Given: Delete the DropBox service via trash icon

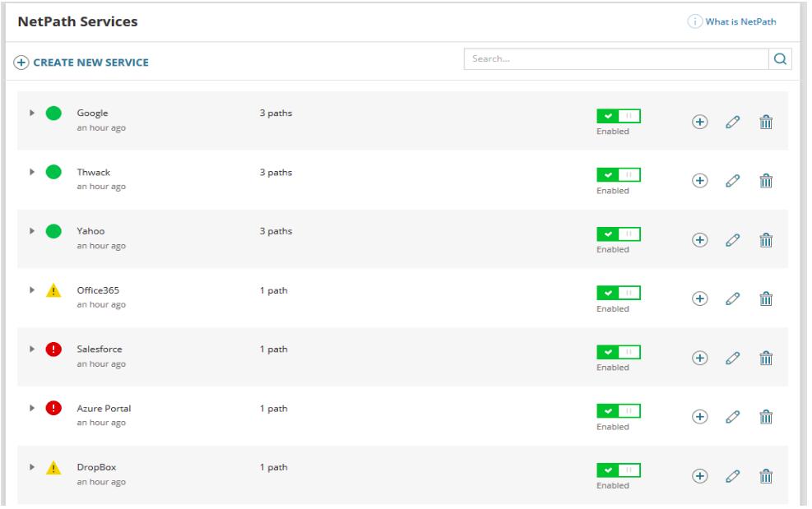Looking at the screenshot, I should point(766,476).
